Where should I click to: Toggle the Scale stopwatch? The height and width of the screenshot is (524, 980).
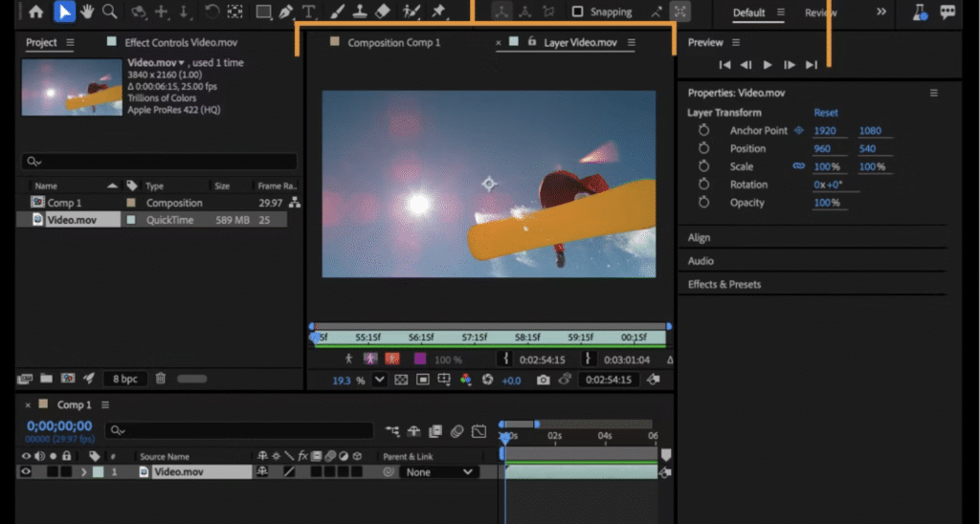point(703,166)
